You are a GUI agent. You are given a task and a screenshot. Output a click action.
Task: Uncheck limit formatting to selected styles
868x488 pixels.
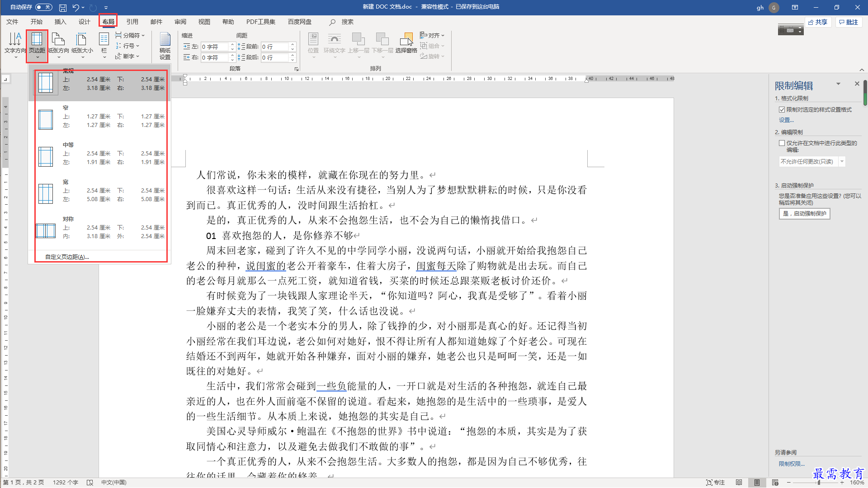[782, 110]
